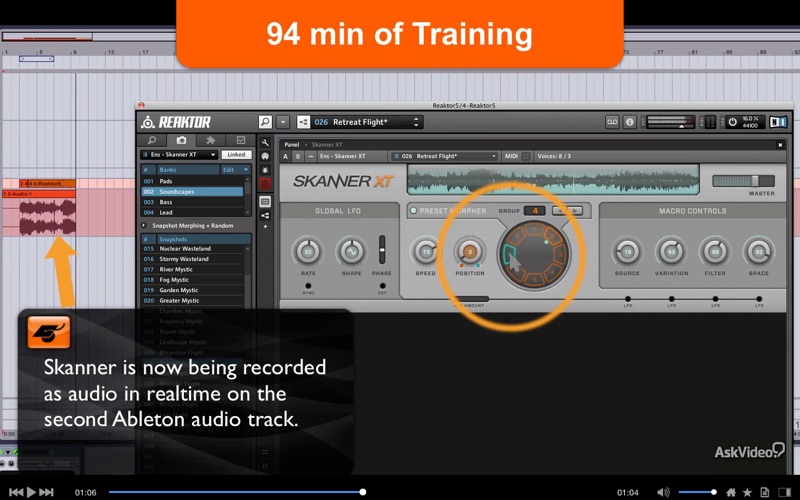Screen dimensions: 800x500
Task: Close the Skanner XT panel with X
Action: click(780, 145)
